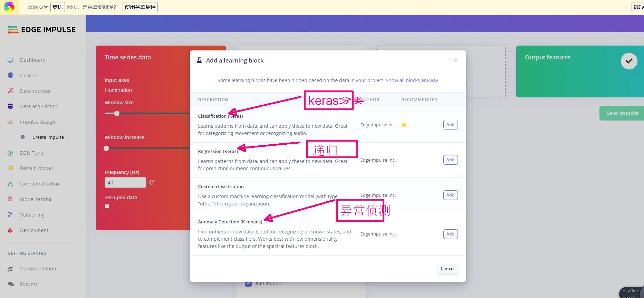Click the browser translate bar icon
This screenshot has width=644, height=298.
click(9, 7)
